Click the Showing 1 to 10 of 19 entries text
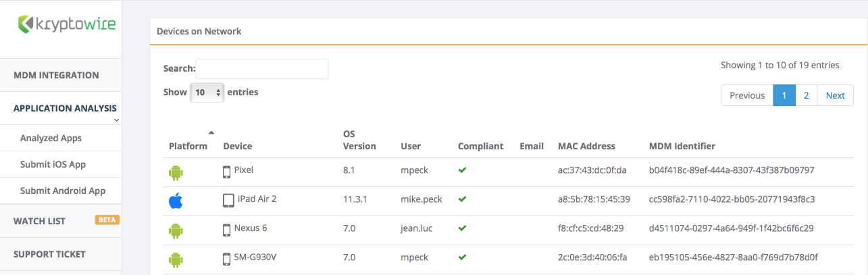 click(780, 66)
